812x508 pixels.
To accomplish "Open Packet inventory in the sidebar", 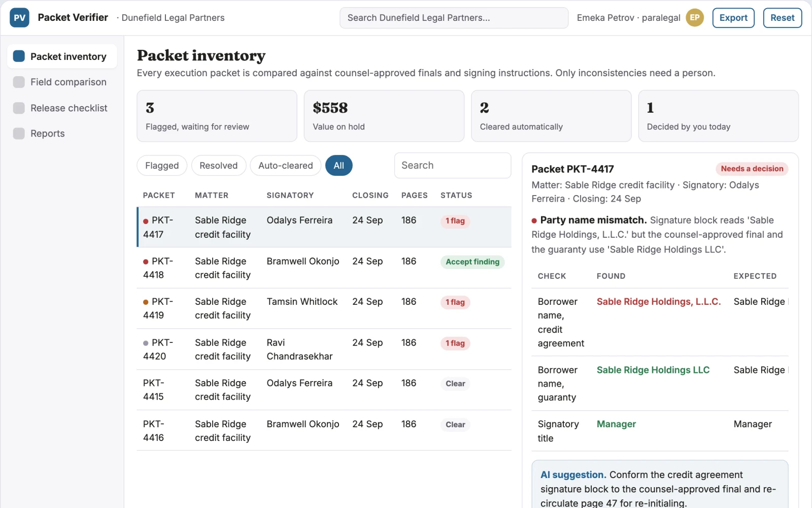I will click(62, 56).
